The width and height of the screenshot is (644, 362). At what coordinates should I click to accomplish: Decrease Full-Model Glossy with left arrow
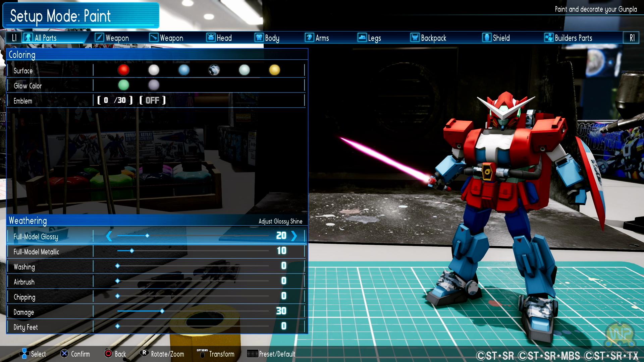pyautogui.click(x=109, y=236)
